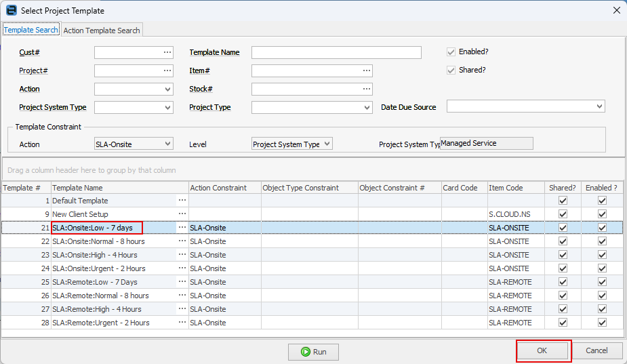Click ellipsis in SLA:Remote:Urgent - 2 Hours row

tap(182, 323)
